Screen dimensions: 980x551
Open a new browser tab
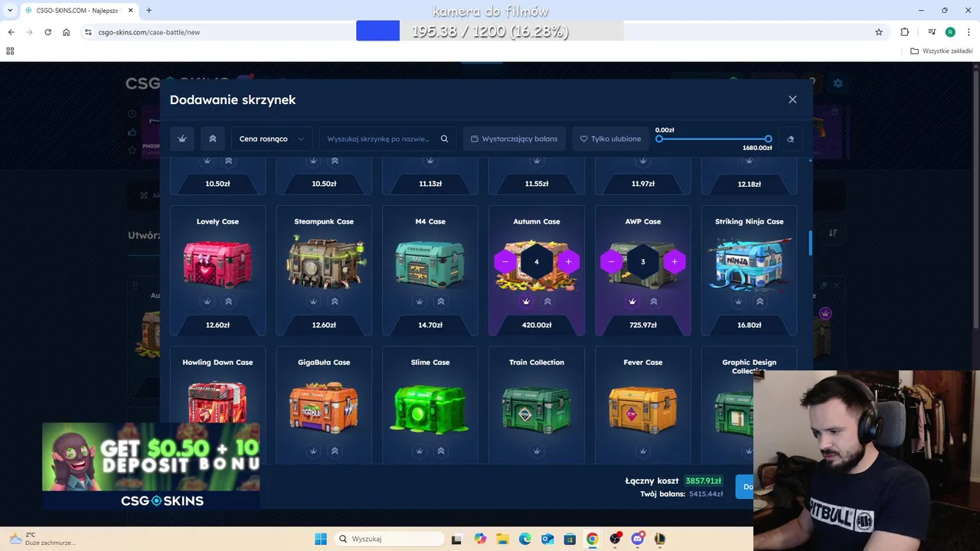coord(149,10)
